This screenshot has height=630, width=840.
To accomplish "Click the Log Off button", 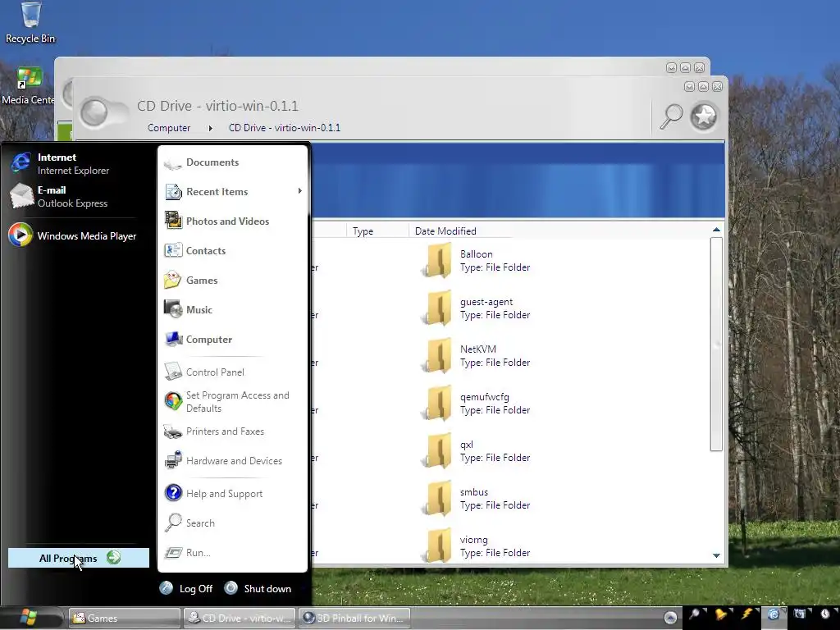I will [186, 588].
